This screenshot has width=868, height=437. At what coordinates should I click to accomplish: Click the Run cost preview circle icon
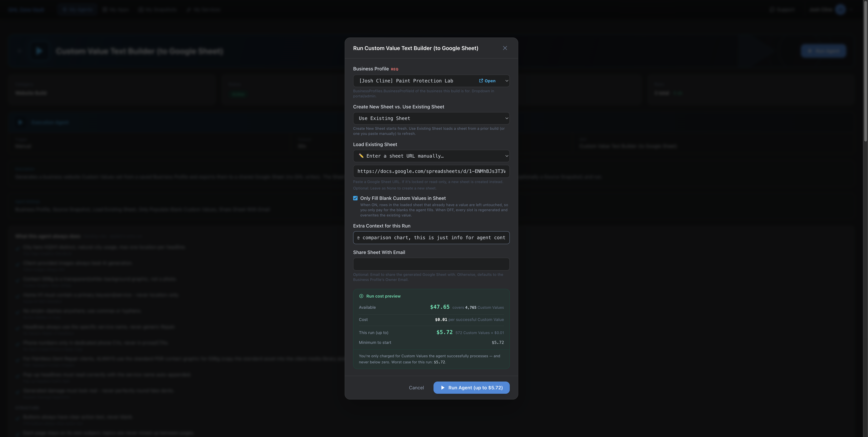pyautogui.click(x=361, y=296)
